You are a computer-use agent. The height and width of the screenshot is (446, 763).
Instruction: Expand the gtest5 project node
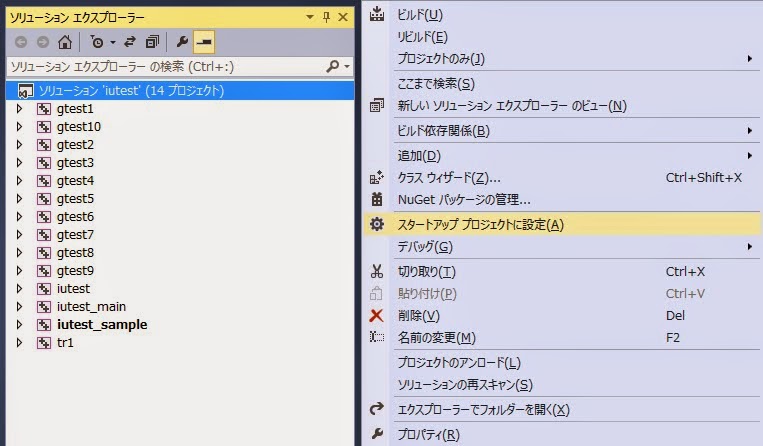tap(19, 198)
